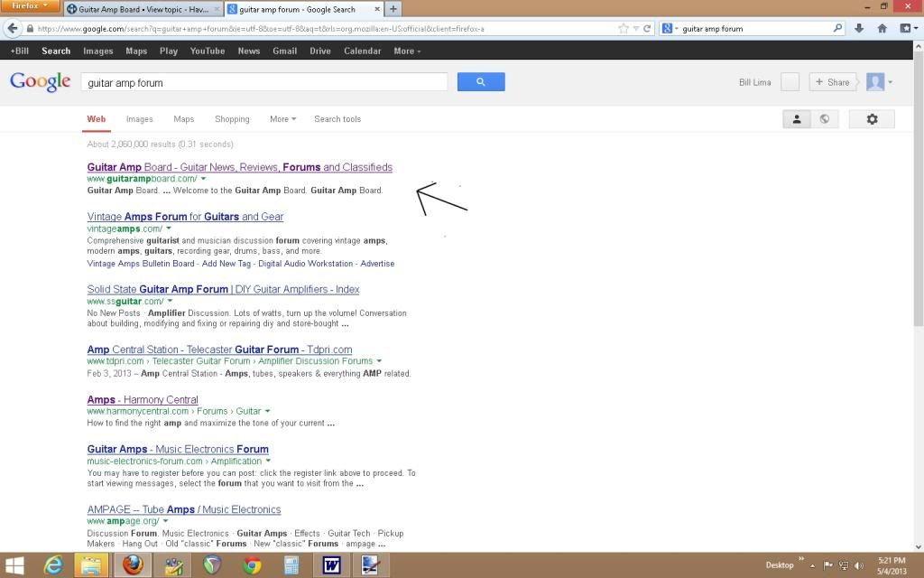Viewport: 924px width, 578px height.
Task: Expand arrow next to vintageamps.com
Action: click(x=169, y=228)
